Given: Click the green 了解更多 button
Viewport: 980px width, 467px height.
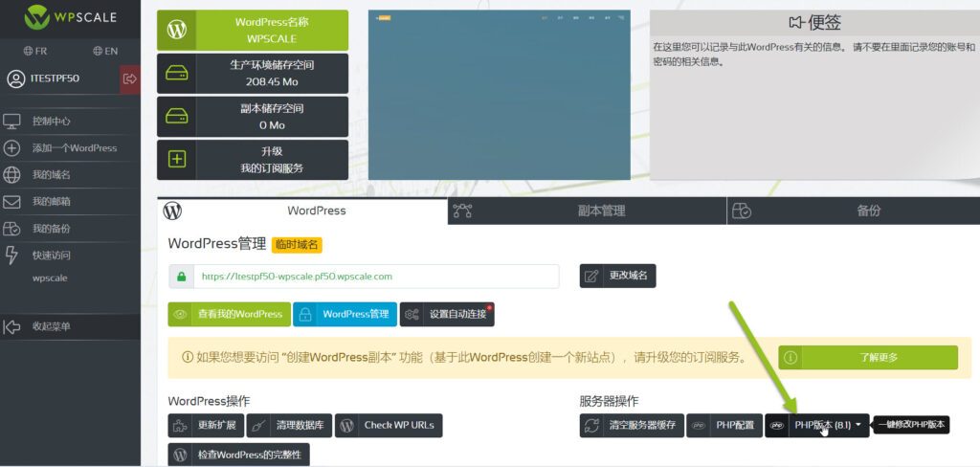Looking at the screenshot, I should [867, 358].
